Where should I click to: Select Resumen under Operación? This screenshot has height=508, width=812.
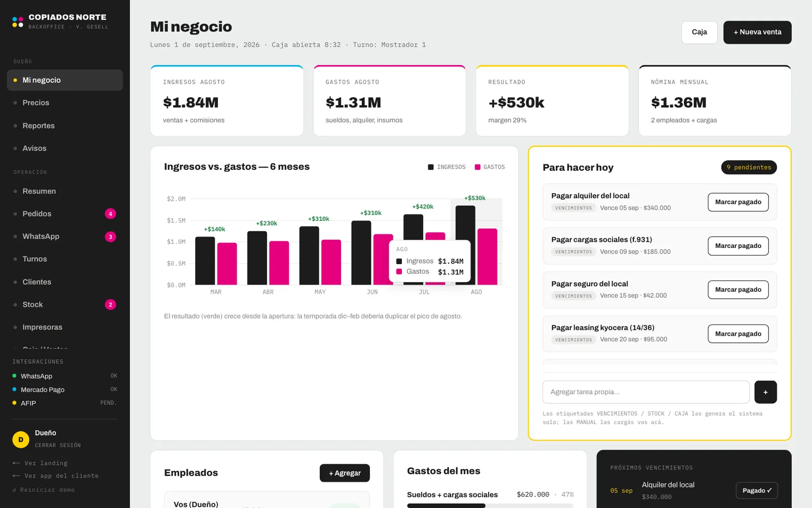[65, 191]
